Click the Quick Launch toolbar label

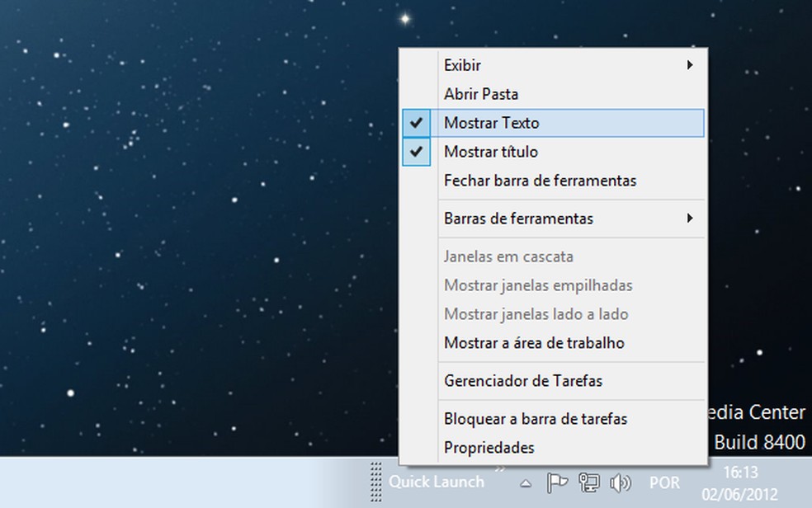437,482
